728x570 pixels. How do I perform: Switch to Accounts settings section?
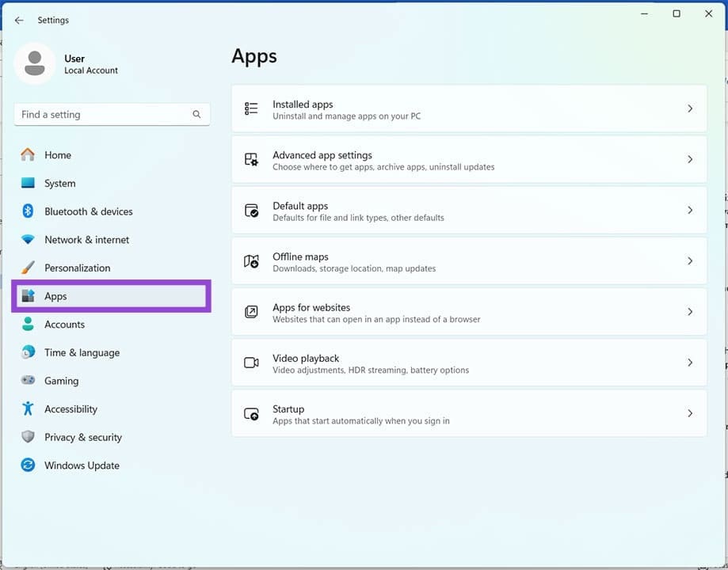coord(64,325)
